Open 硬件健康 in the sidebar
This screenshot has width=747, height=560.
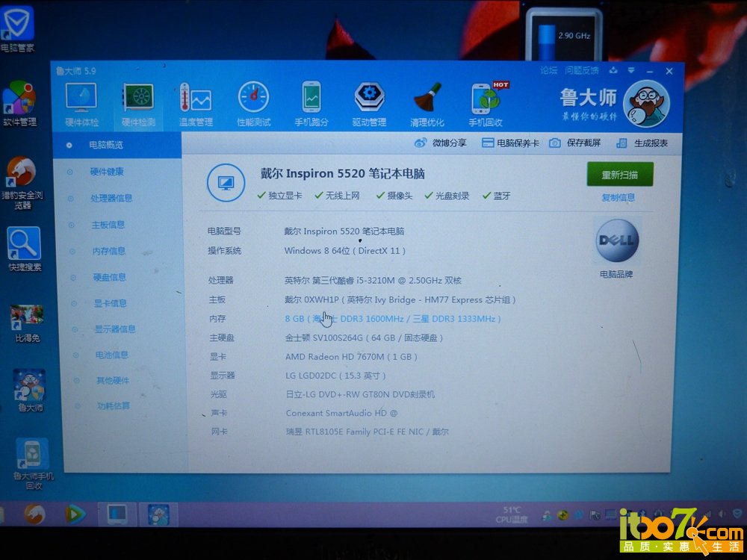click(107, 172)
